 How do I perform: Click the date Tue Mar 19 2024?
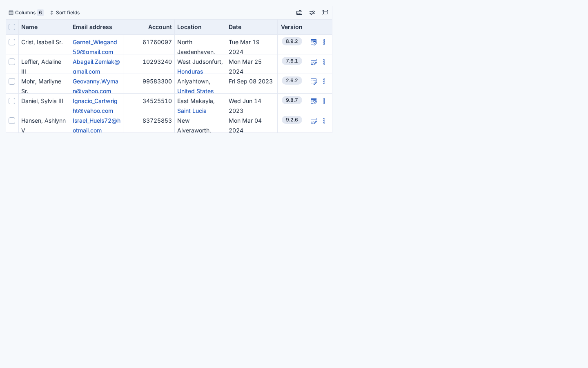click(244, 47)
